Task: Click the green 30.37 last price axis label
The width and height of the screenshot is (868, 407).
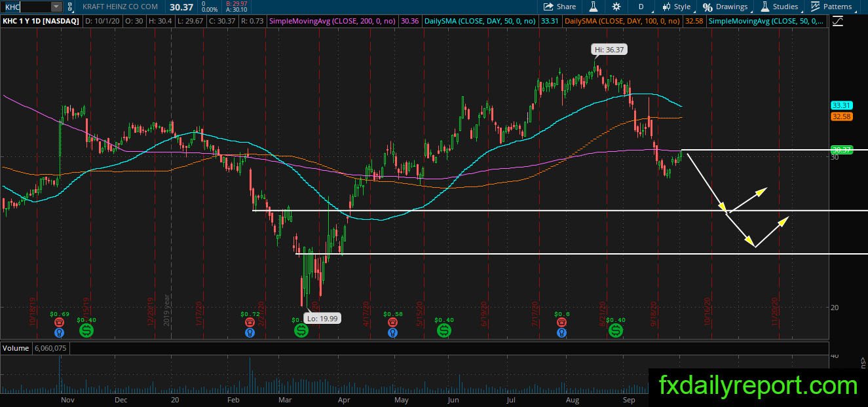Action: pos(841,150)
